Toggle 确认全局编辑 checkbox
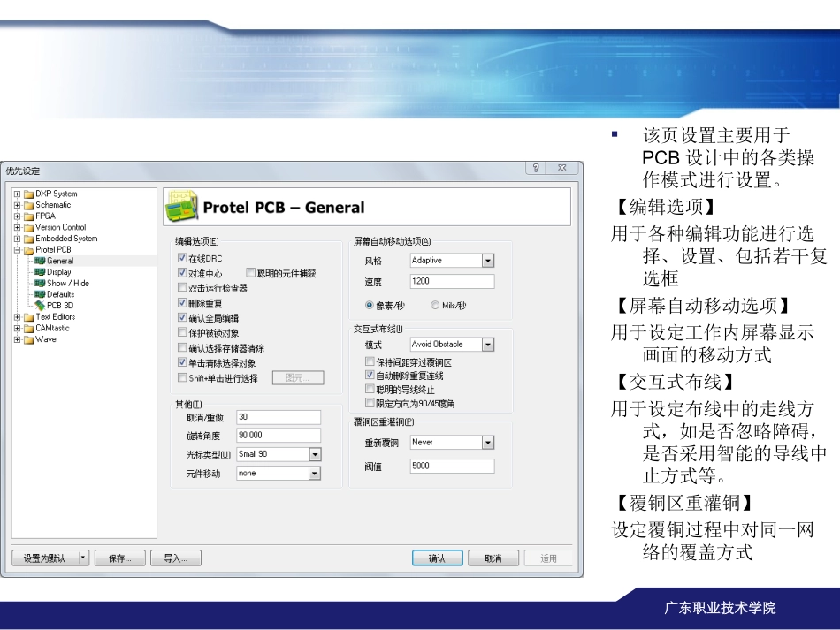The width and height of the screenshot is (840, 630). pos(182,317)
